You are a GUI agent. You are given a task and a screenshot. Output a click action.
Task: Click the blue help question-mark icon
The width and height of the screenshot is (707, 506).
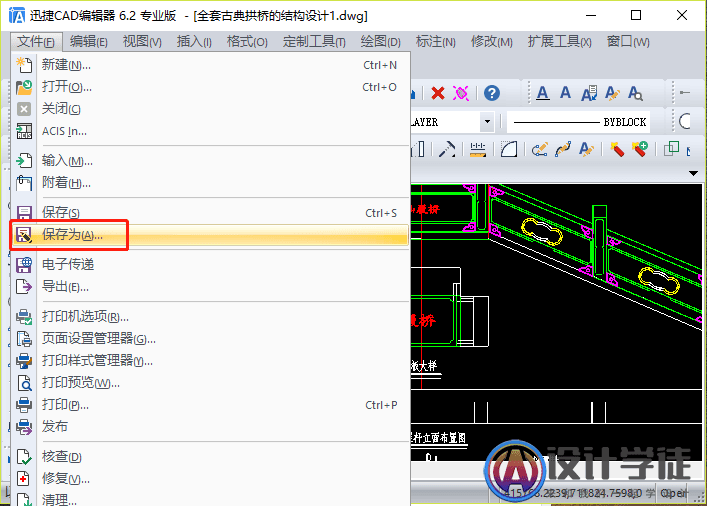[492, 93]
